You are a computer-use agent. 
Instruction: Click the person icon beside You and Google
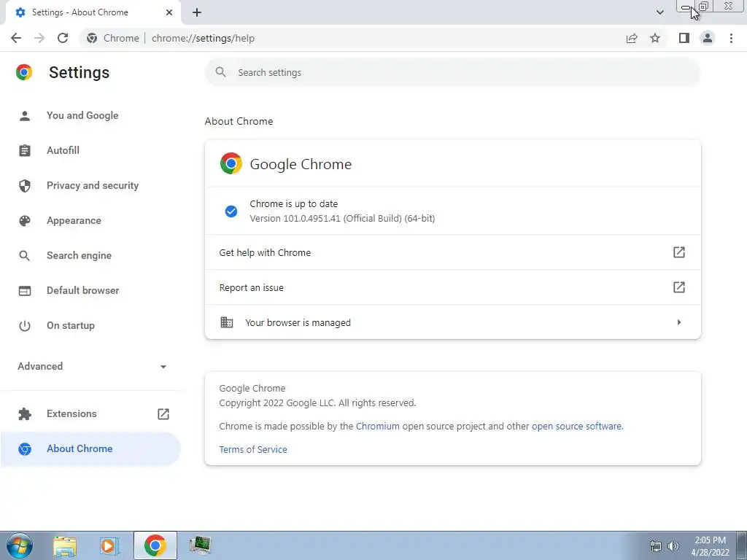click(x=25, y=116)
